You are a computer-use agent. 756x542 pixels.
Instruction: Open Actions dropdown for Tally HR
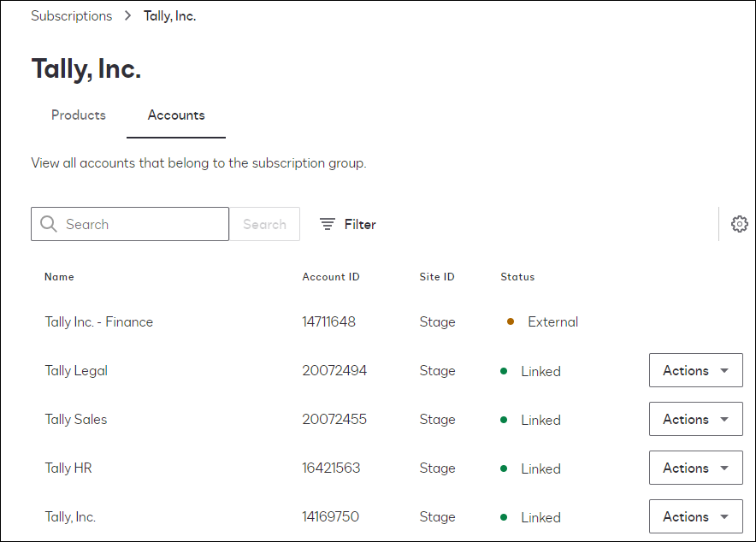[x=695, y=468]
